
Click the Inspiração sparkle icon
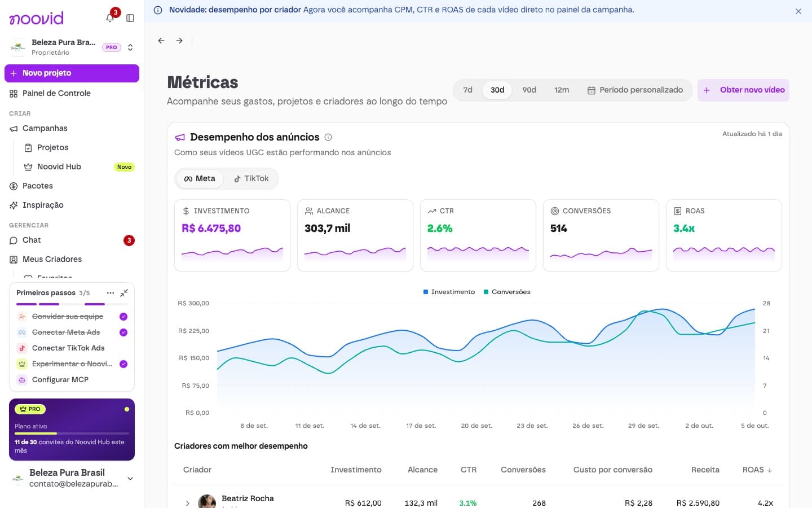[x=14, y=205]
